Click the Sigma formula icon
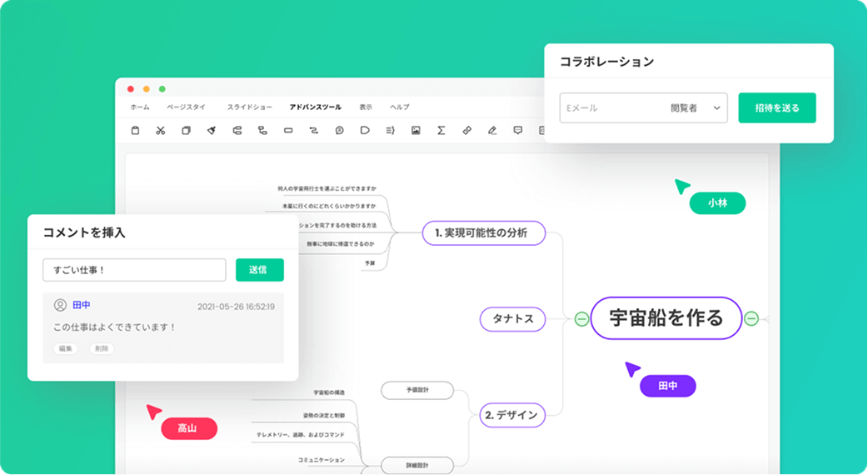This screenshot has width=868, height=475. tap(441, 130)
